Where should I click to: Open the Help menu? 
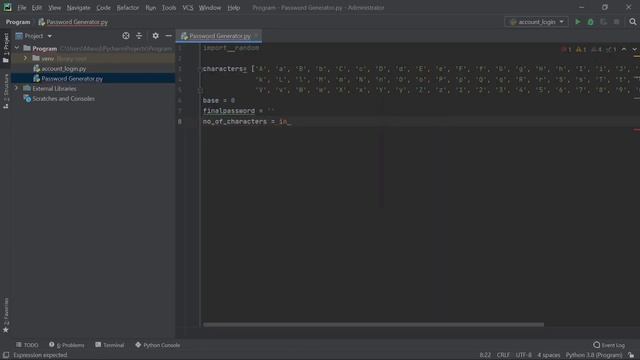(x=233, y=8)
